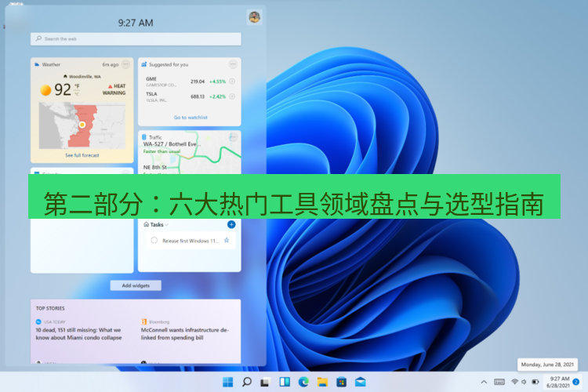Show hidden icons chevron in system tray
588x392 pixels.
pyautogui.click(x=484, y=382)
